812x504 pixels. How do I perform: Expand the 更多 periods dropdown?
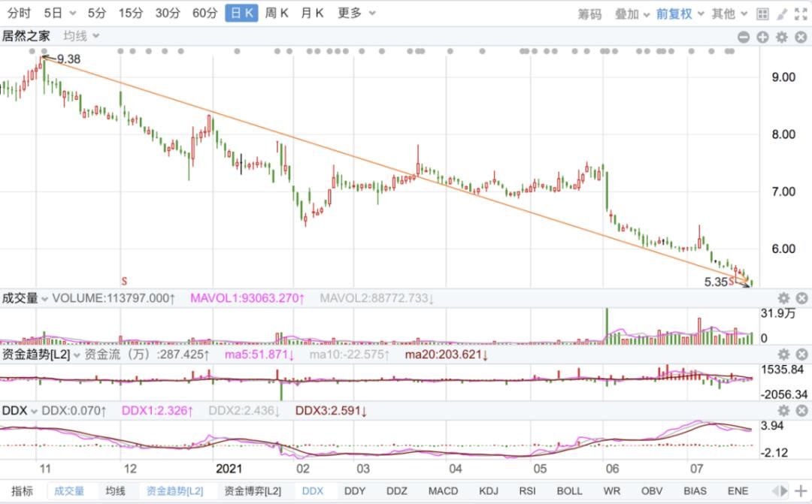(357, 13)
